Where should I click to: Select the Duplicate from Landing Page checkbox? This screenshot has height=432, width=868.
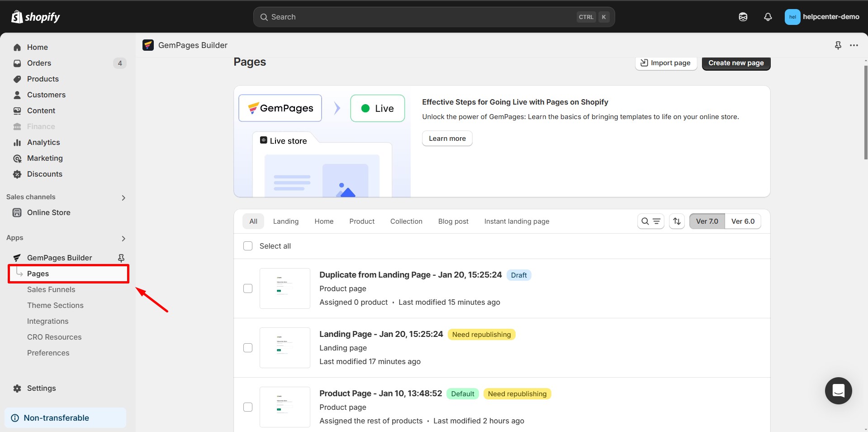pos(248,288)
